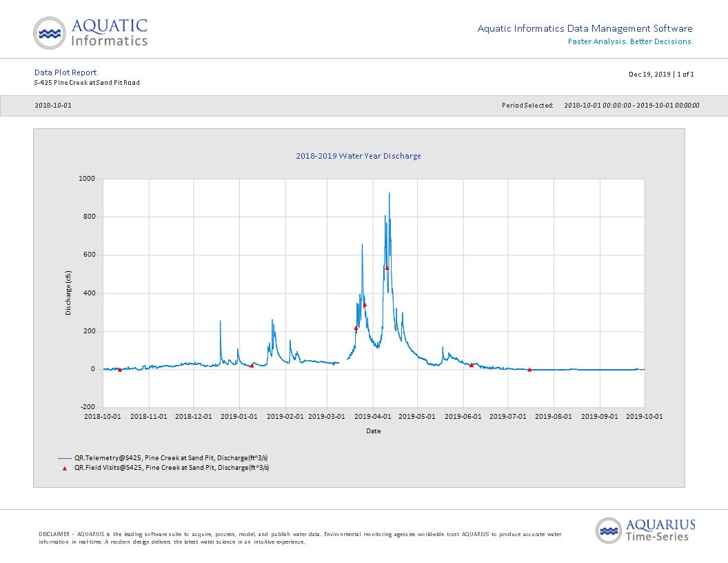
Task: Click the y-axis value '400'
Action: [x=89, y=293]
